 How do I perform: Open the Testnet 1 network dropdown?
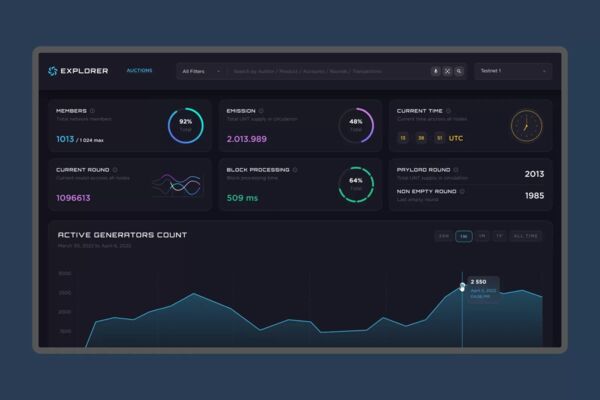click(513, 71)
